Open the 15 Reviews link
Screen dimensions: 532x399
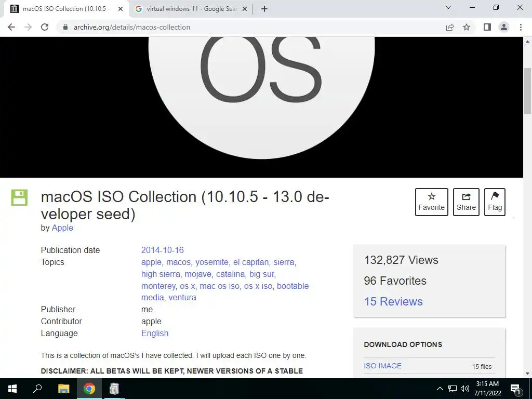pyautogui.click(x=393, y=301)
